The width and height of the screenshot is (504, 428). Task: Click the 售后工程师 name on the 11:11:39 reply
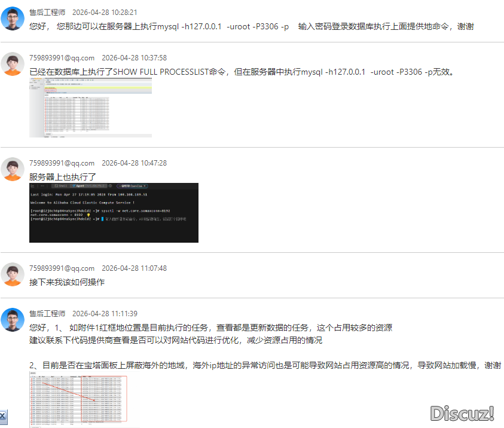[x=47, y=314]
